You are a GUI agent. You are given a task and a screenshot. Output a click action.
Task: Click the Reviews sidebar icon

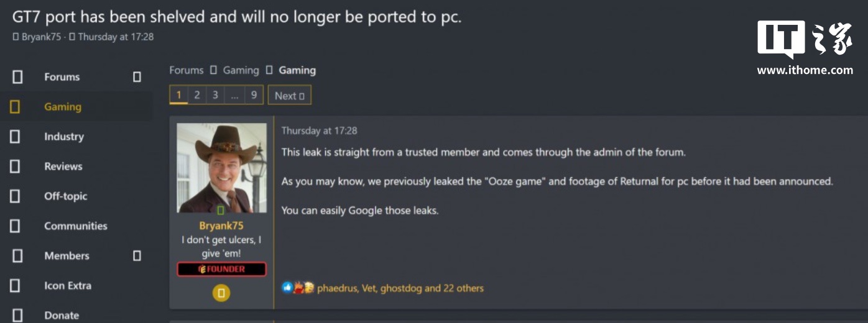click(15, 166)
